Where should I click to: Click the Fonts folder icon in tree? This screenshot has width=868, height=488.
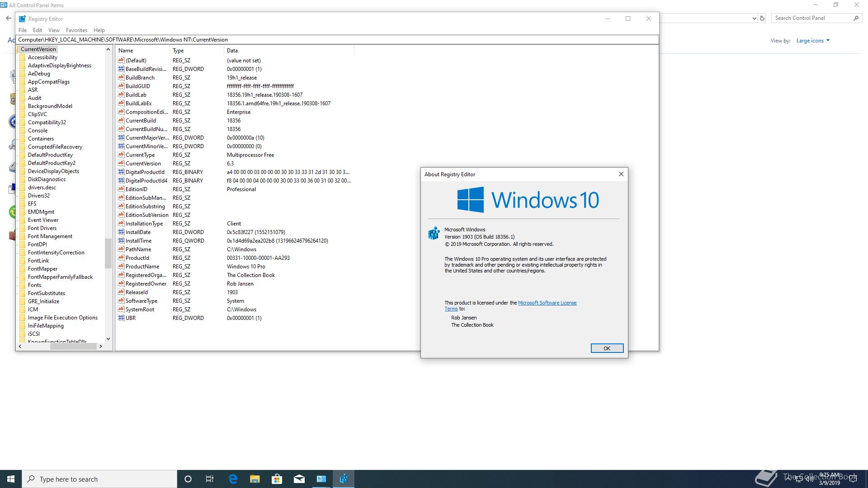[x=23, y=285]
